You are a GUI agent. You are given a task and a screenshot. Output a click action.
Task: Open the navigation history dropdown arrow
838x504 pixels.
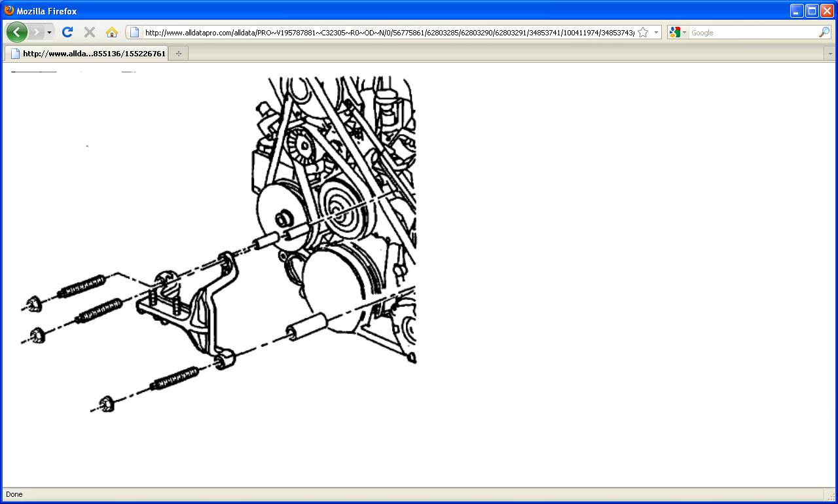tap(49, 32)
